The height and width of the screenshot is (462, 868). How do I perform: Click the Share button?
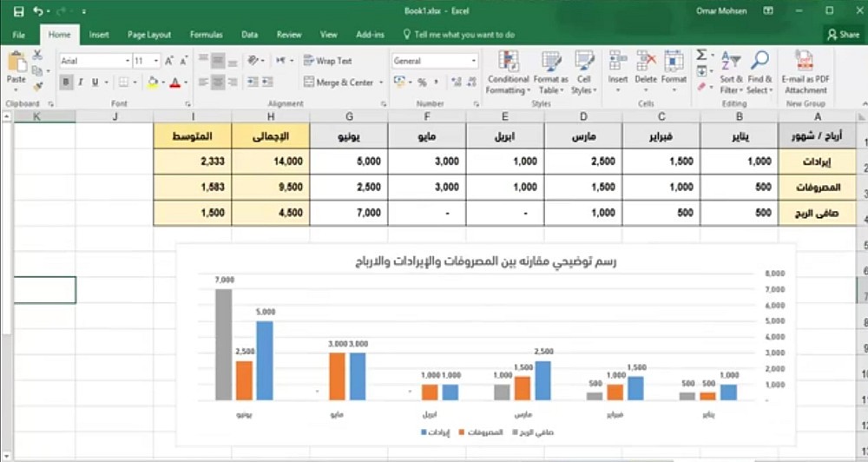[x=843, y=35]
